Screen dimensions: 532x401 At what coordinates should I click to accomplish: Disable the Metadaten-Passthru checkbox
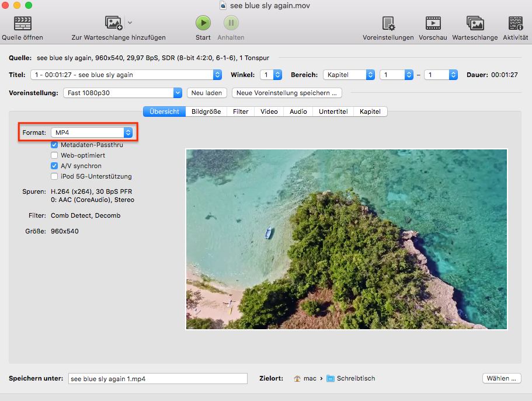[x=54, y=145]
